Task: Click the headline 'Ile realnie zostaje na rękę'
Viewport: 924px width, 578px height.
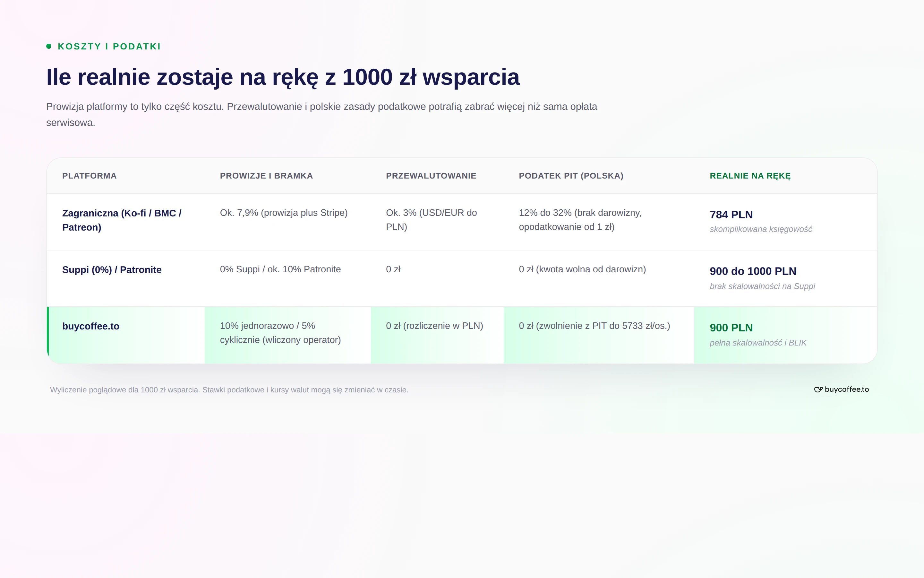Action: click(283, 77)
